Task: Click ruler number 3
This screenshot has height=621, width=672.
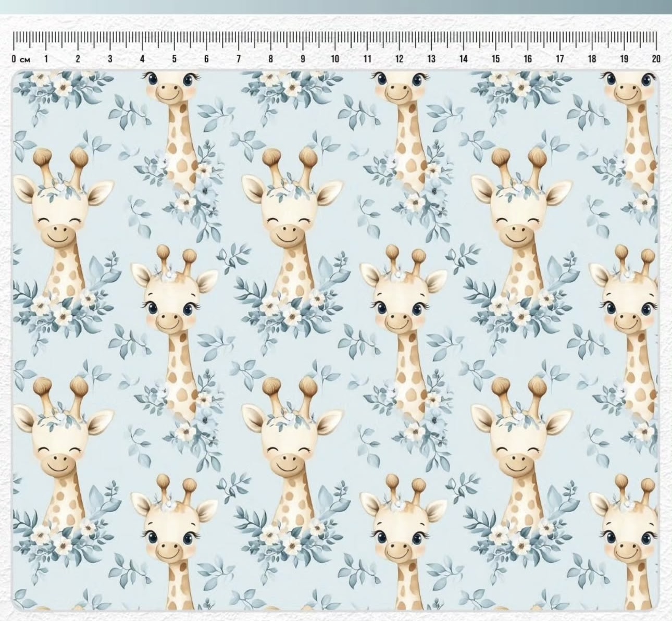Action: [110, 59]
